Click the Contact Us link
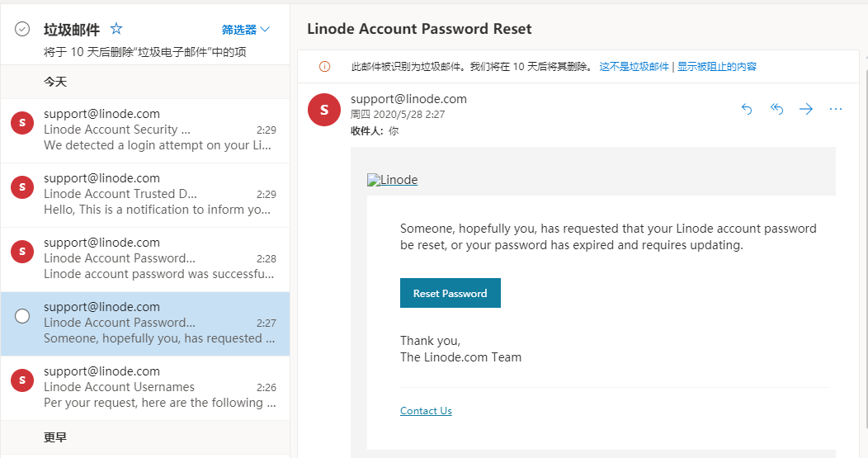The image size is (868, 458). [x=426, y=411]
